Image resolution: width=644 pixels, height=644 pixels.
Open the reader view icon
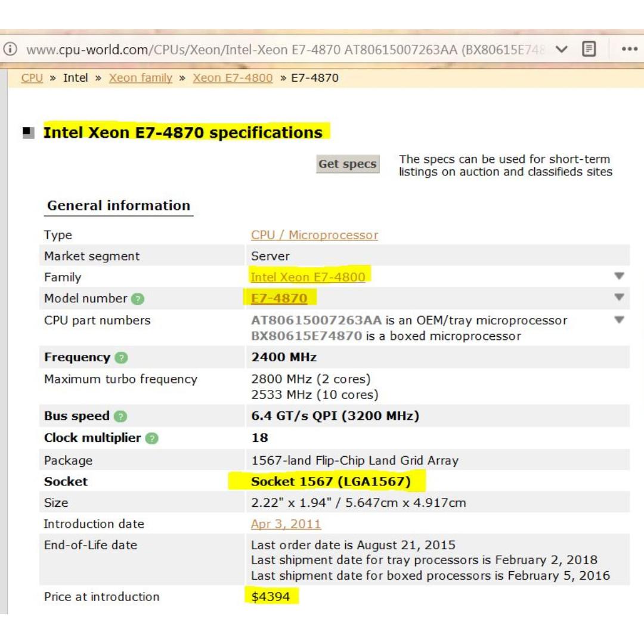589,49
